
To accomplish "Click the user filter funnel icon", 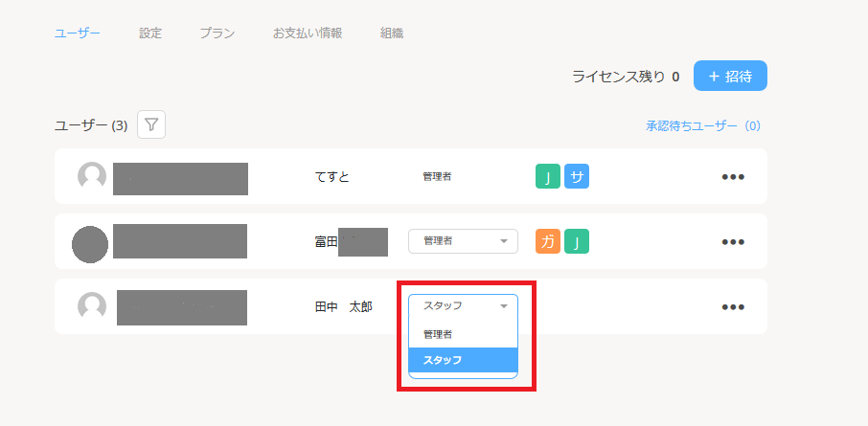I will [151, 124].
